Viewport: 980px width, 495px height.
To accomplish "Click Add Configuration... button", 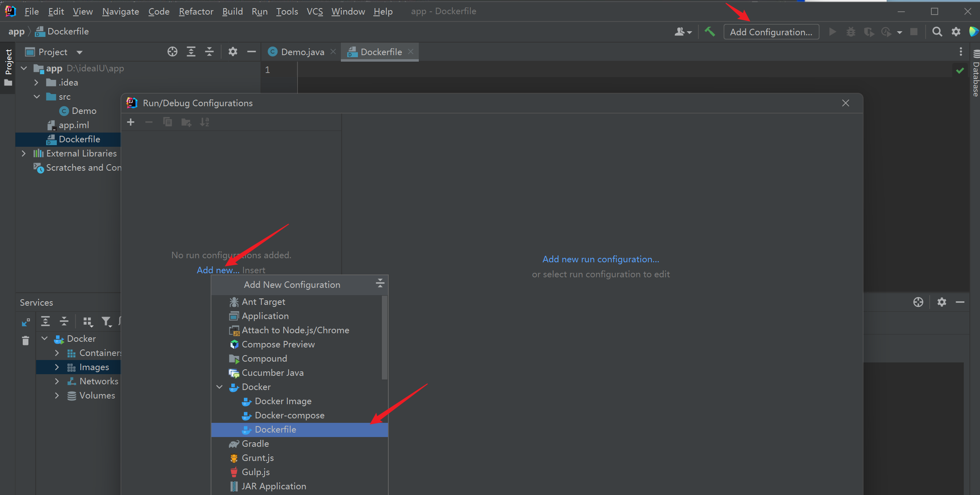I will click(771, 32).
